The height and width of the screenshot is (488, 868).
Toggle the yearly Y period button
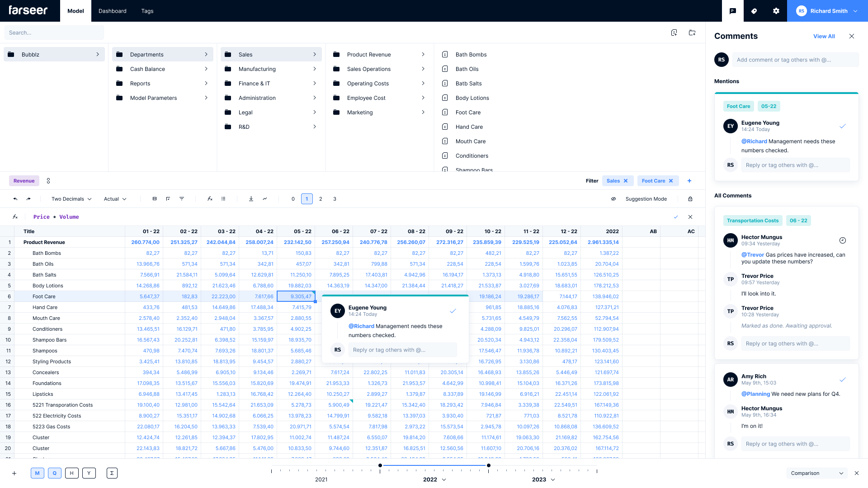[89, 473]
